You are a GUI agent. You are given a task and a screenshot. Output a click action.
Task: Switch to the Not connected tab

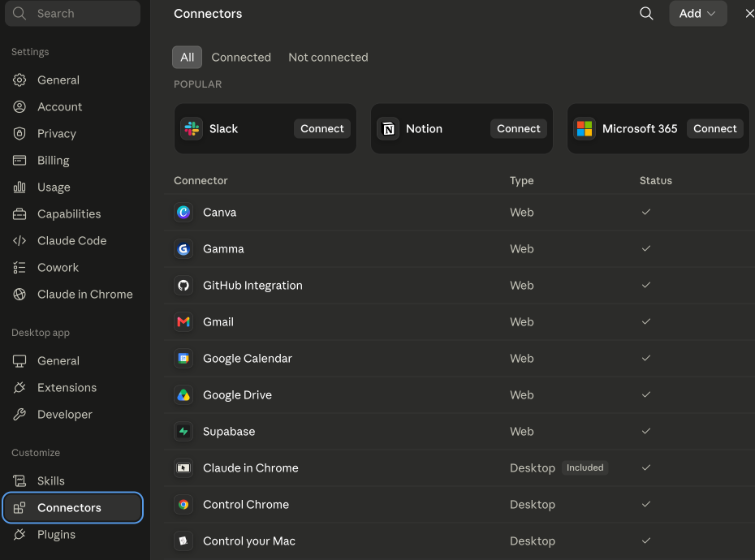click(329, 58)
